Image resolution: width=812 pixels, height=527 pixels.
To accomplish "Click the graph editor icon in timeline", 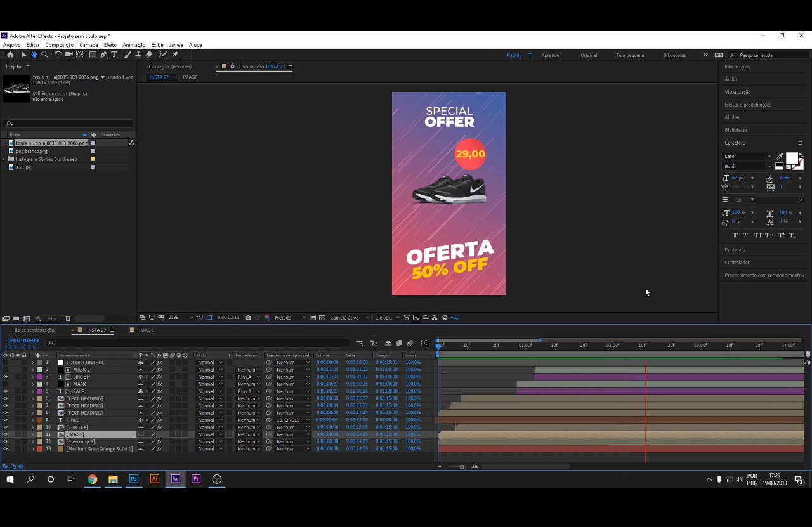I will [x=424, y=343].
